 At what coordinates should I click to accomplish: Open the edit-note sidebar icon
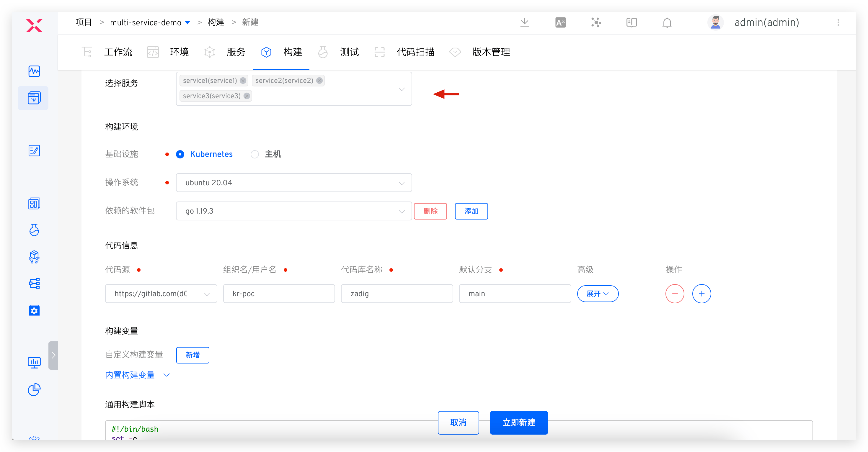tap(34, 150)
